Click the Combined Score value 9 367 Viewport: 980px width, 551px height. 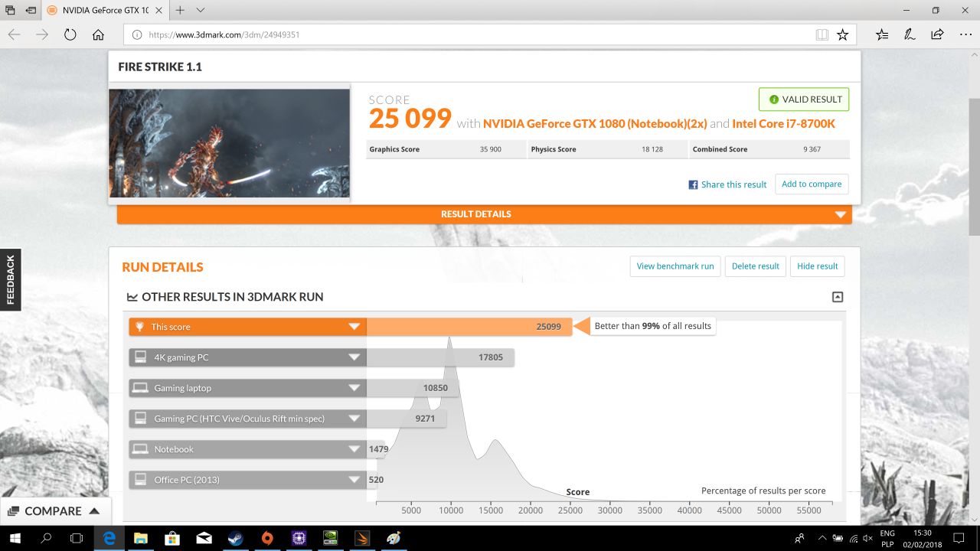pos(812,149)
